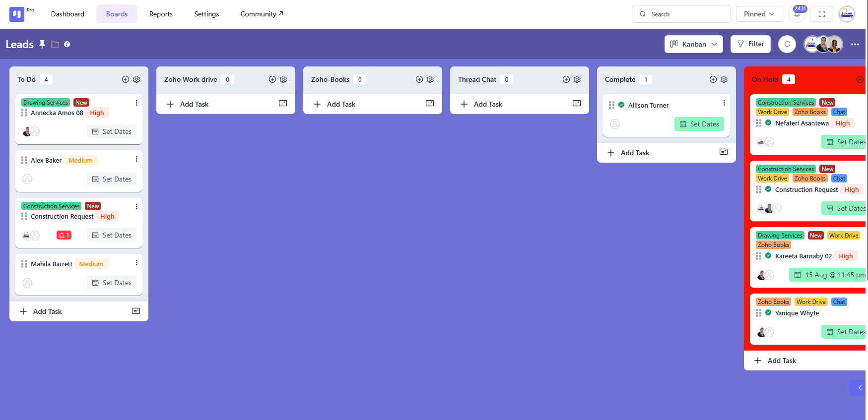Screen dimensions: 868x420
Task: Enter fullscreen mode via expand icon
Action: 821,14
